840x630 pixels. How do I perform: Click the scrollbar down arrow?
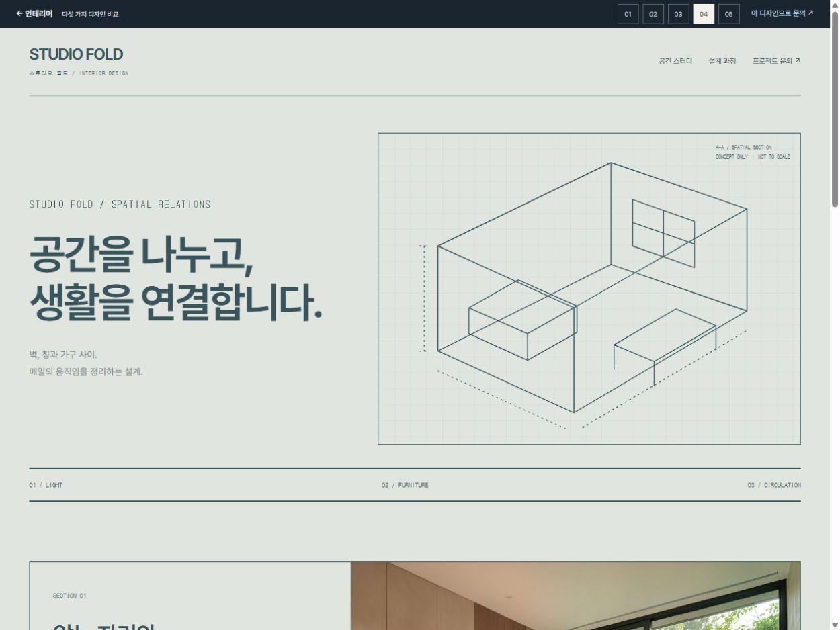point(835,625)
